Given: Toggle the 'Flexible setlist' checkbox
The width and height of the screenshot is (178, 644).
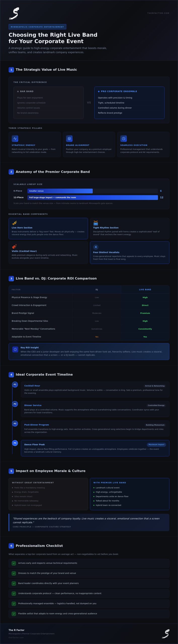Looking at the screenshot, I should pyautogui.click(x=14, y=614).
